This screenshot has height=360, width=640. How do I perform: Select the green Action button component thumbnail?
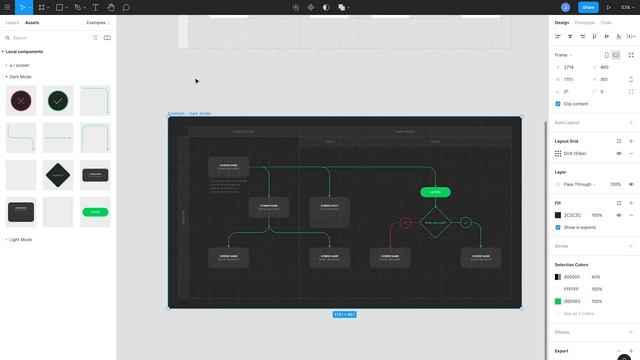coord(95,212)
